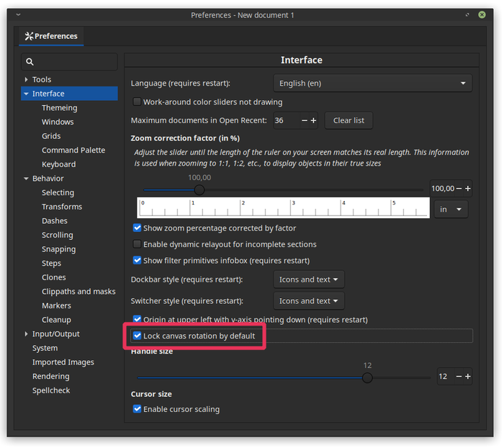Increase handle size with plus button
This screenshot has height=448, width=504.
pos(467,377)
